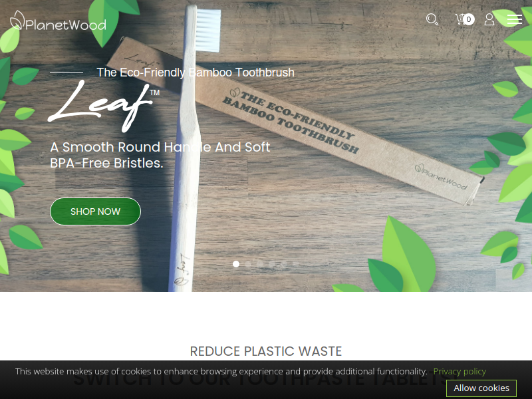Jump to the fourth carousel slide dot
Image resolution: width=532 pixels, height=399 pixels.
tap(272, 264)
